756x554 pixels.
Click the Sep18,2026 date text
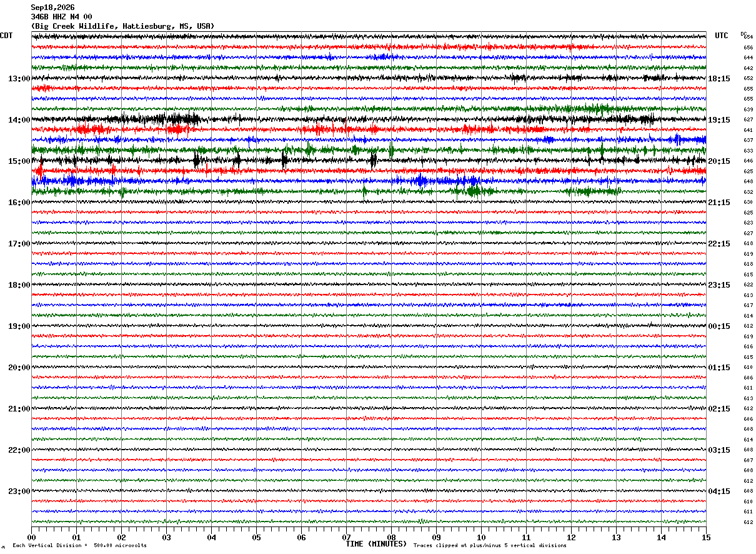click(x=52, y=8)
